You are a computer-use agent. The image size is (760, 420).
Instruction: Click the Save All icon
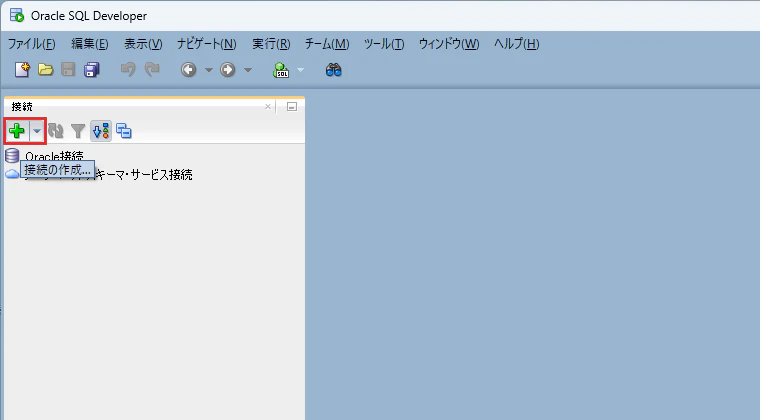[92, 70]
